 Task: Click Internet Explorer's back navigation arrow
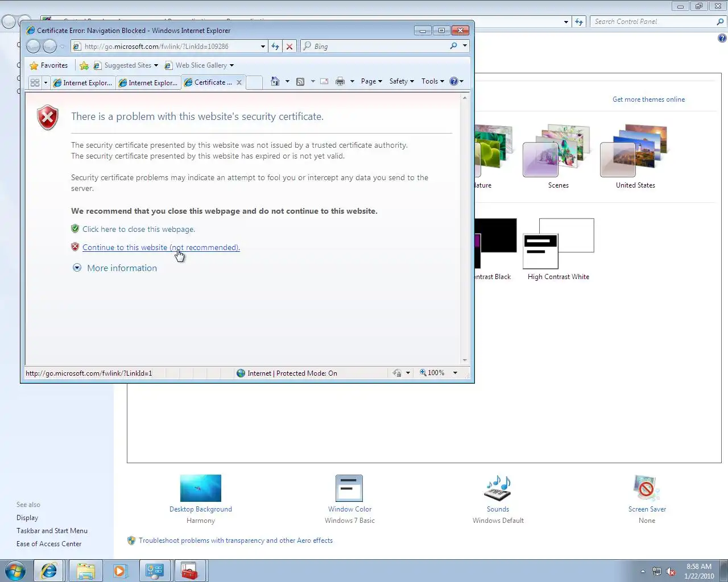[34, 46]
